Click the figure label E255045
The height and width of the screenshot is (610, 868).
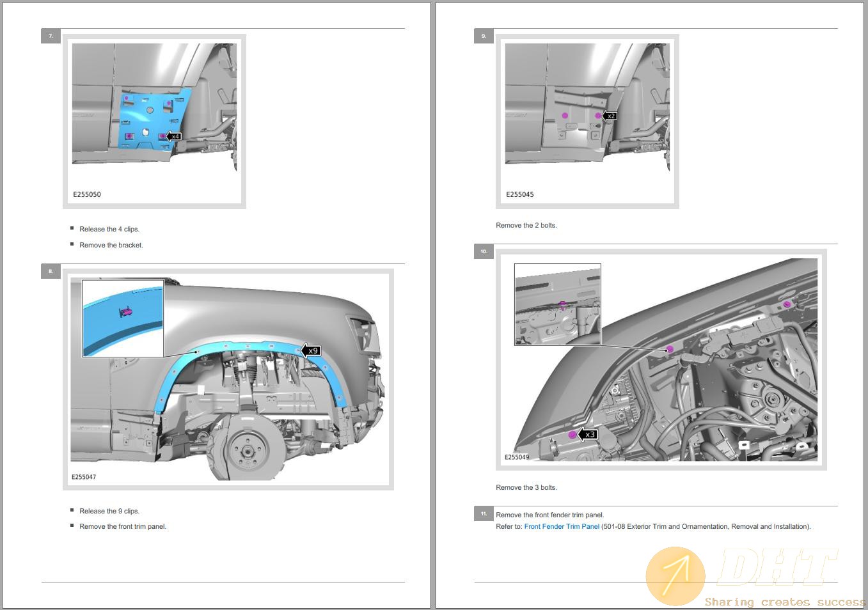(520, 194)
